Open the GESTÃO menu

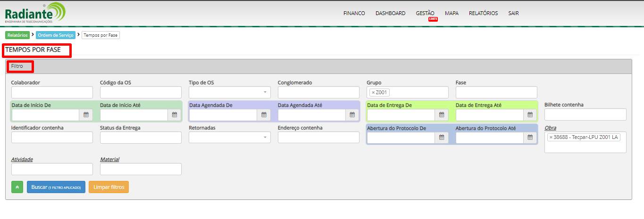click(x=425, y=13)
